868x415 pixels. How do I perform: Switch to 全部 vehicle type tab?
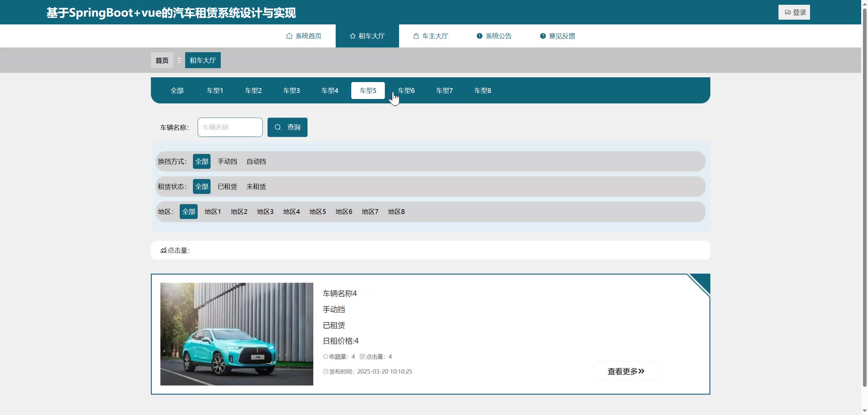pos(177,91)
